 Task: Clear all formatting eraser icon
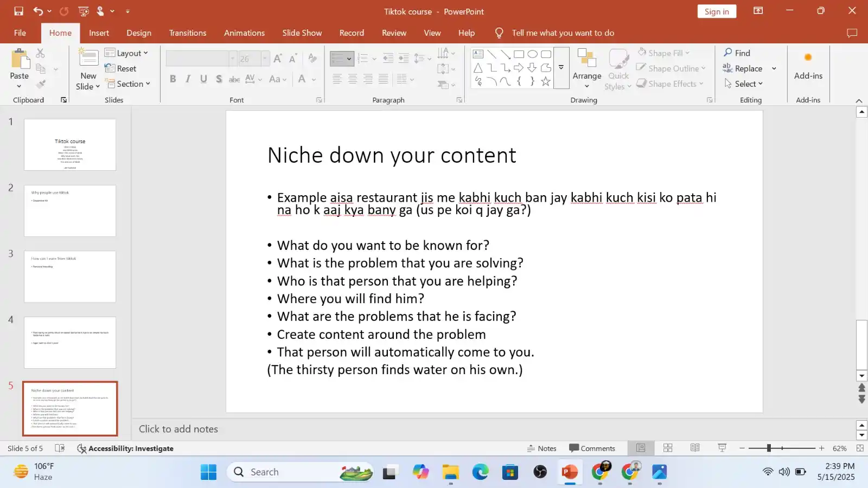[312, 59]
